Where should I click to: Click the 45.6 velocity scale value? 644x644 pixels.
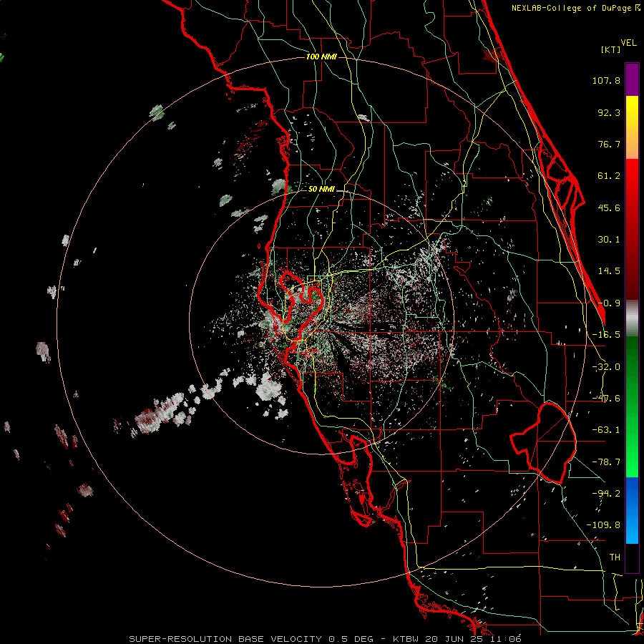point(609,208)
